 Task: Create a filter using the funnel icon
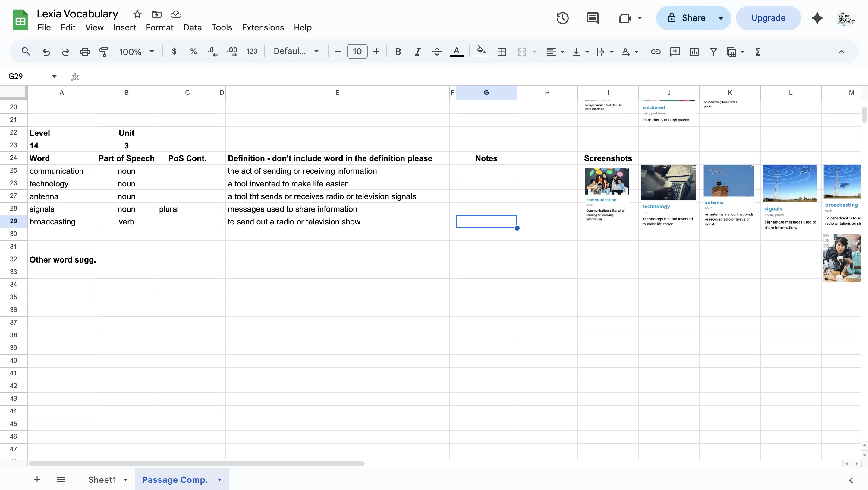pyautogui.click(x=713, y=51)
